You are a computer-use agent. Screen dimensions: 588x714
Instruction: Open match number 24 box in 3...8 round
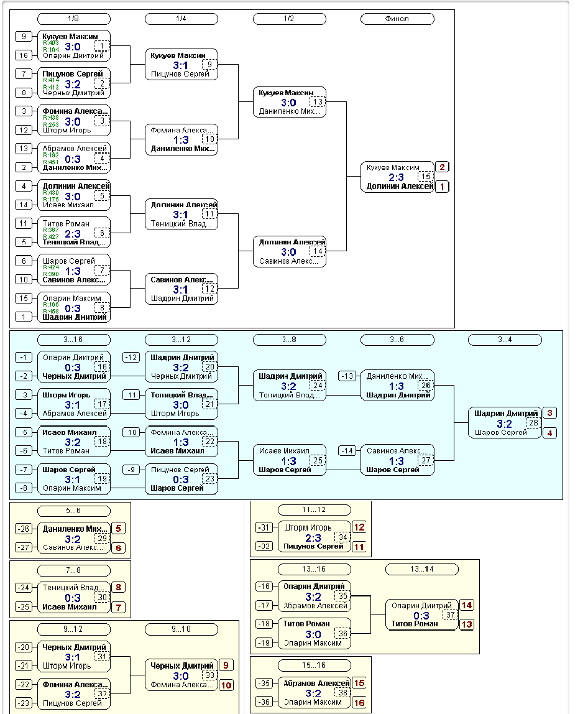[x=318, y=386]
